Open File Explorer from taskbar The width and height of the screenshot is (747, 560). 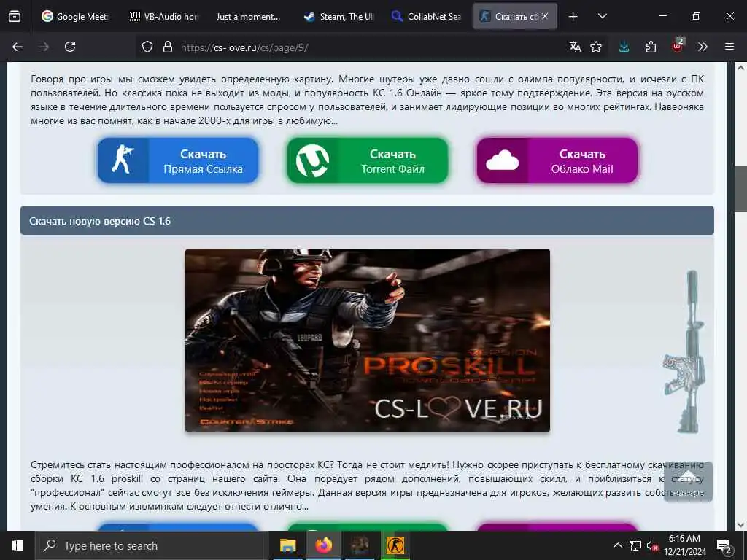(287, 545)
